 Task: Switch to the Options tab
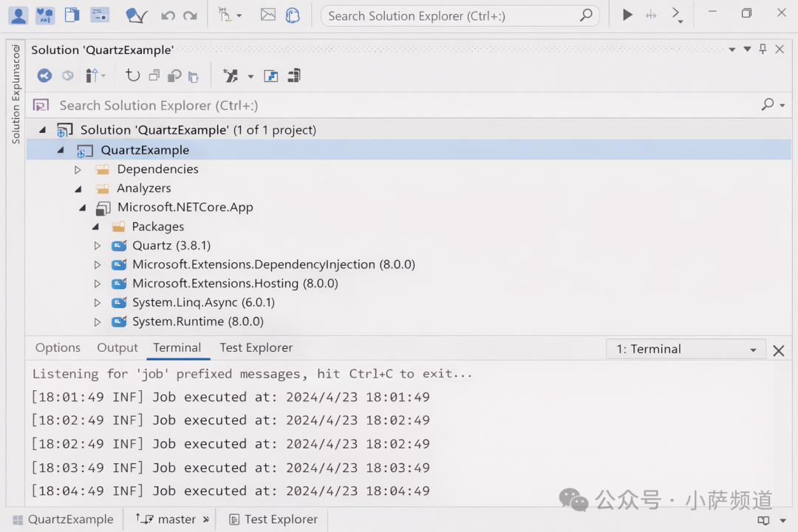point(58,348)
